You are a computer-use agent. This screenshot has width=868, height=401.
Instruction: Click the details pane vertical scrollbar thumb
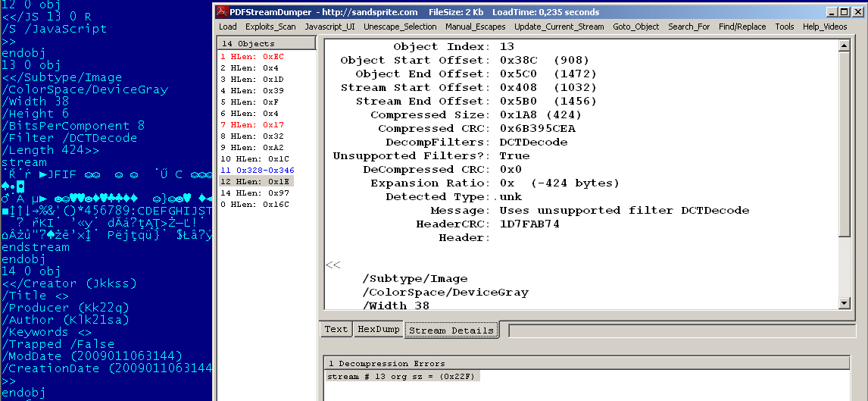pyautogui.click(x=845, y=143)
